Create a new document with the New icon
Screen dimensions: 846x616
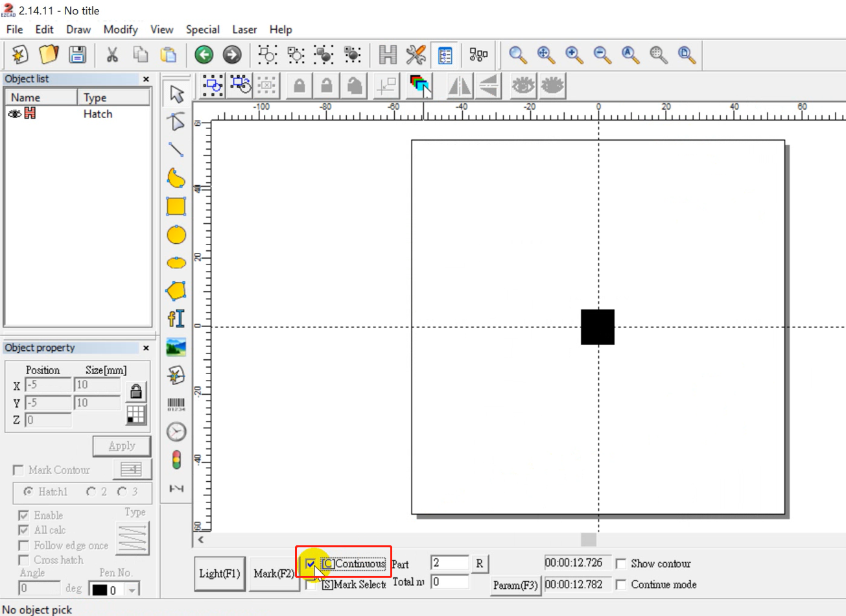pyautogui.click(x=19, y=54)
